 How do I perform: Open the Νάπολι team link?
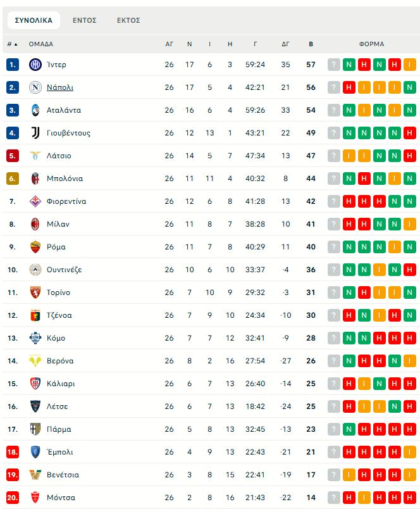(60, 87)
